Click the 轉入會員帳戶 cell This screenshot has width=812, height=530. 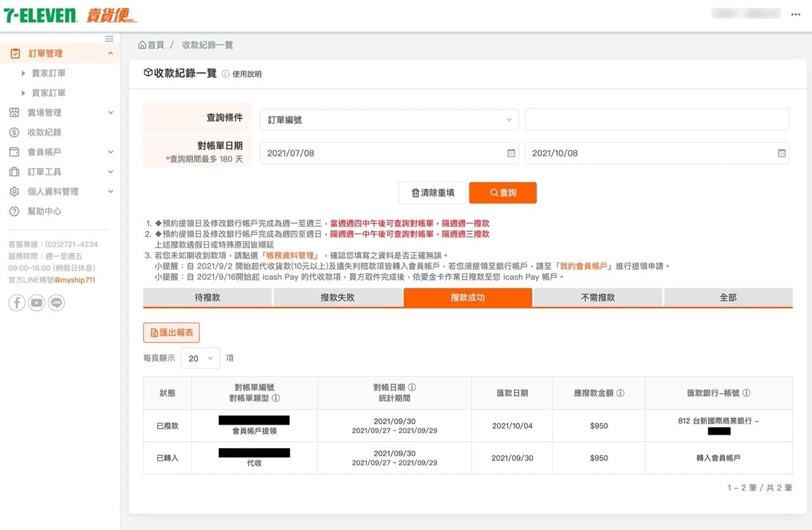[x=719, y=458]
